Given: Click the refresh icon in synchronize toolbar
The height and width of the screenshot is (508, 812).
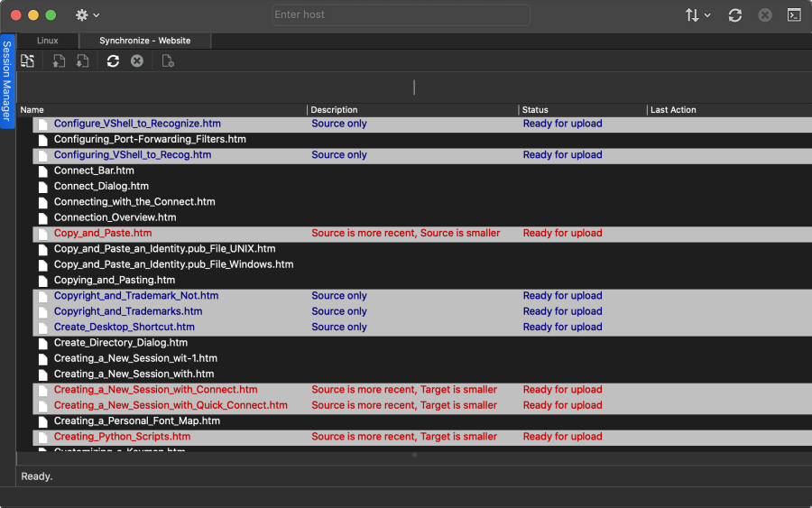Looking at the screenshot, I should 113,60.
